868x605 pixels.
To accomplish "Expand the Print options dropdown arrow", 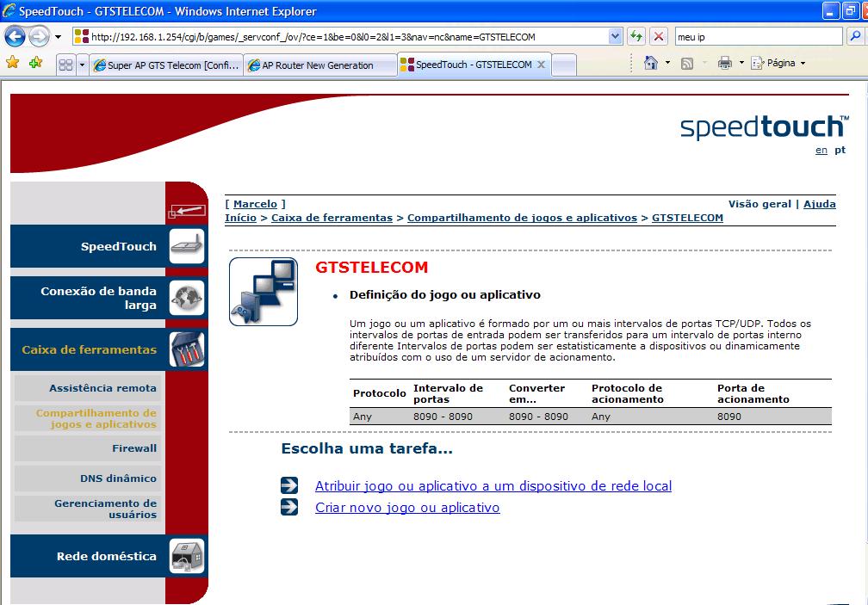I will [x=741, y=63].
